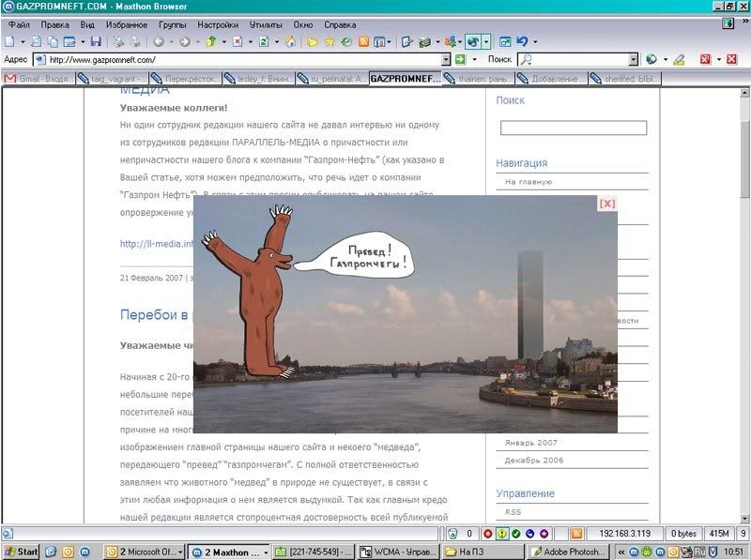The height and width of the screenshot is (560, 751).
Task: Click the copy pages icon
Action: point(53,41)
